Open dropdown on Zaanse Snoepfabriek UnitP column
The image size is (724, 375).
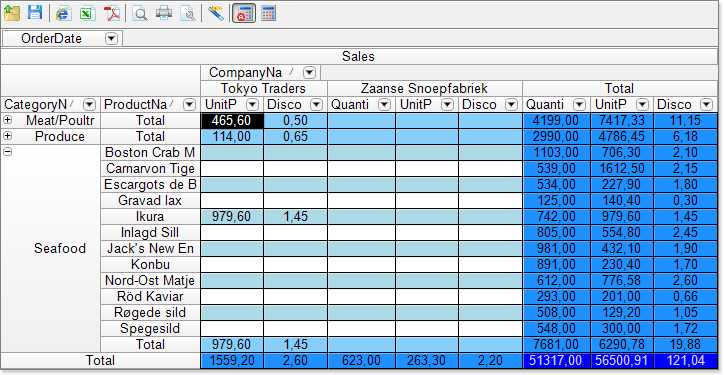click(x=447, y=105)
